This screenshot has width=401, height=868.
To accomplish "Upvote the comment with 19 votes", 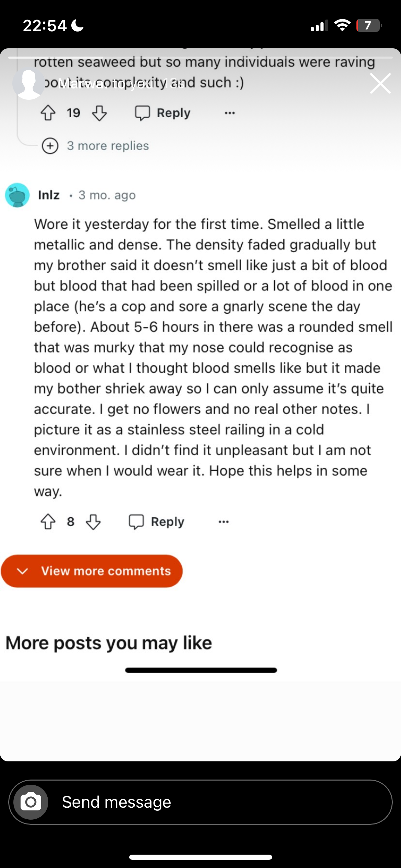I will pos(48,113).
